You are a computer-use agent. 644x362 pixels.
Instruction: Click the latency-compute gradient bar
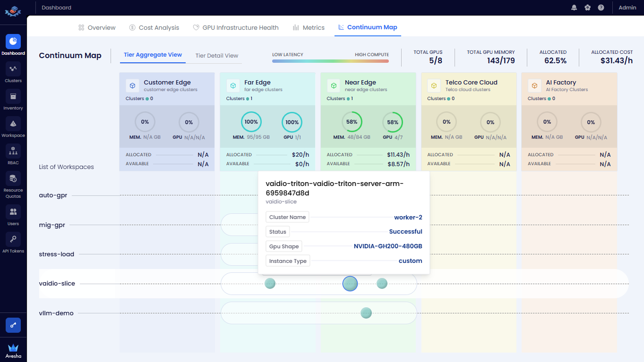330,61
